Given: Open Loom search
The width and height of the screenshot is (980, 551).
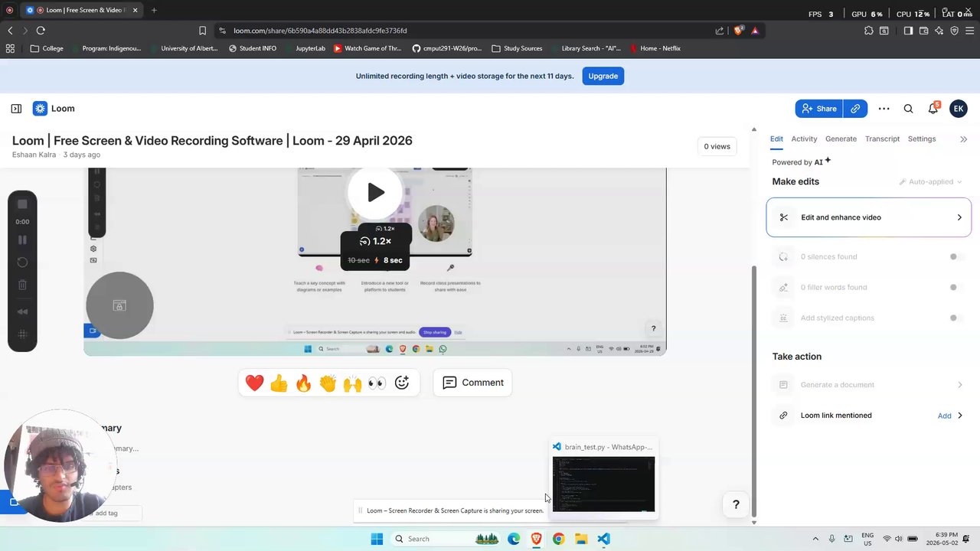Looking at the screenshot, I should [908, 109].
